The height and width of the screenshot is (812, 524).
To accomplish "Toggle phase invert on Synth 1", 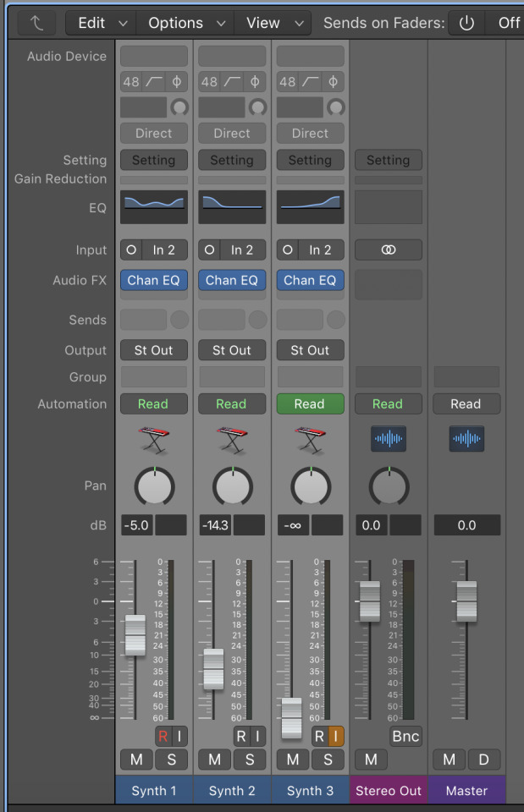I will coord(177,81).
